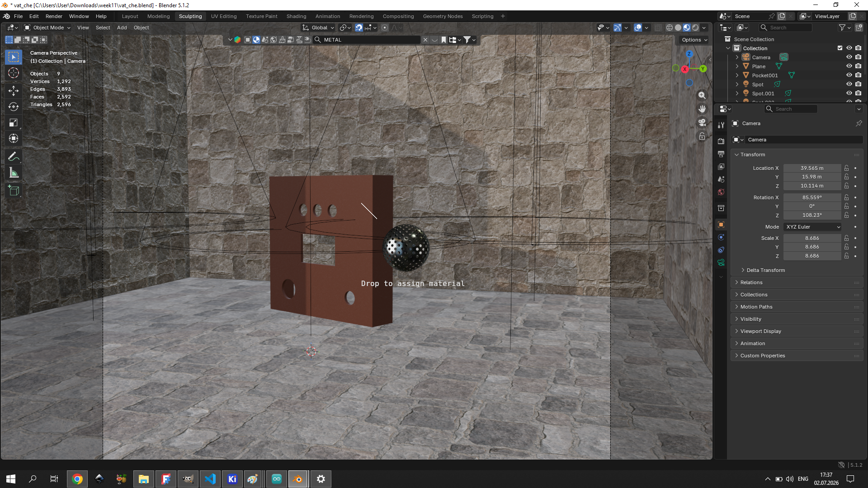
Task: Open the View Layer properties tab
Action: click(721, 167)
